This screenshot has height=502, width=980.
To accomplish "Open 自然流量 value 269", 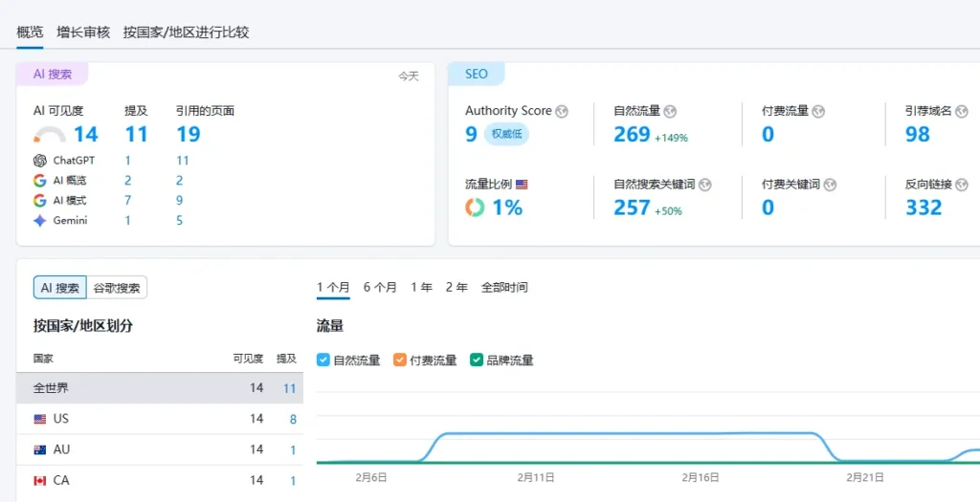I will [632, 134].
